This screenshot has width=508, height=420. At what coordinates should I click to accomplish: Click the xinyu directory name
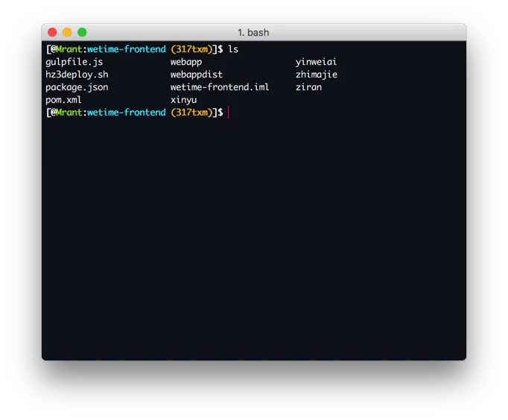tap(184, 101)
